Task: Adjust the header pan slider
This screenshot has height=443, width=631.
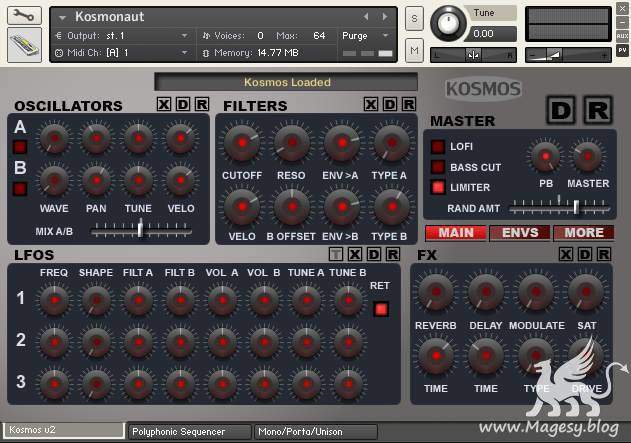Action: (474, 55)
